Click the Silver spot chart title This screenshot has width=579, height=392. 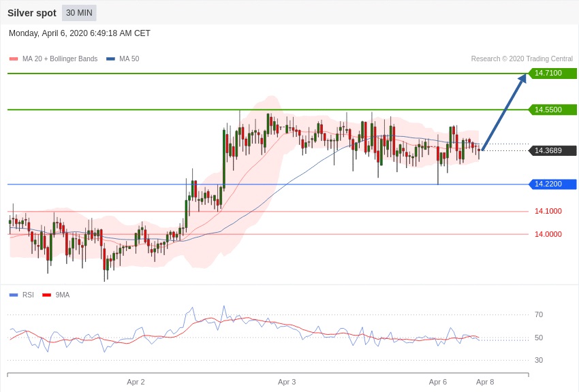click(32, 13)
